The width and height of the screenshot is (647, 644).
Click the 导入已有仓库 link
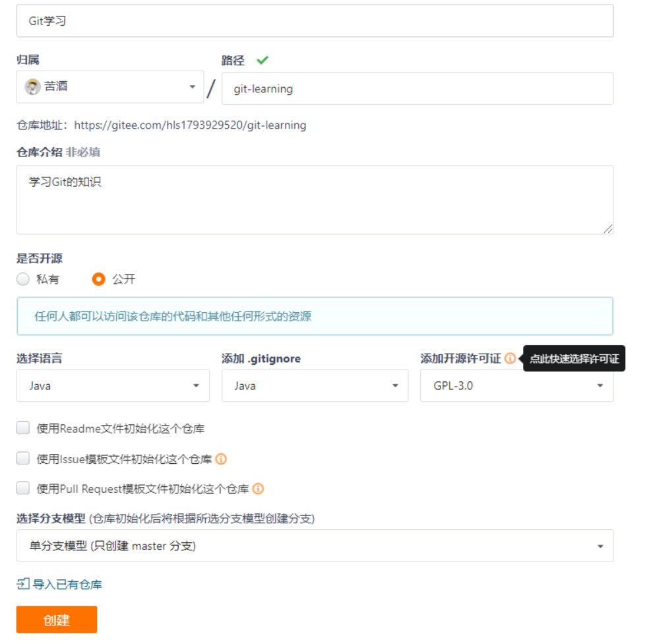coord(67,585)
